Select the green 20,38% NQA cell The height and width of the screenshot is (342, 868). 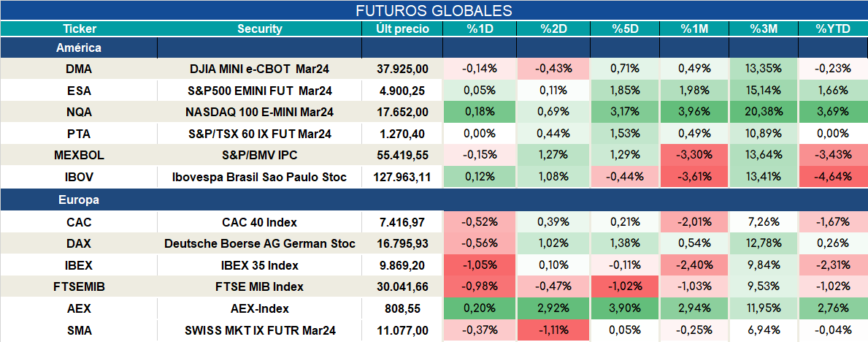click(x=764, y=112)
